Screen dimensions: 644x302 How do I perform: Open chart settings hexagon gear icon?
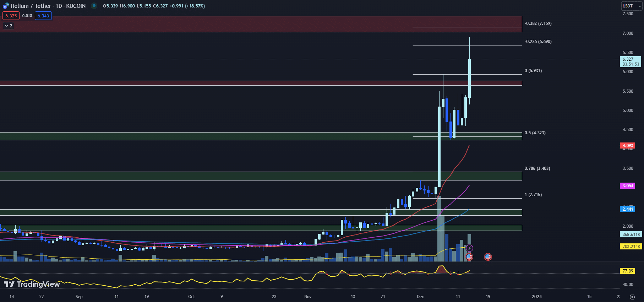(632, 297)
